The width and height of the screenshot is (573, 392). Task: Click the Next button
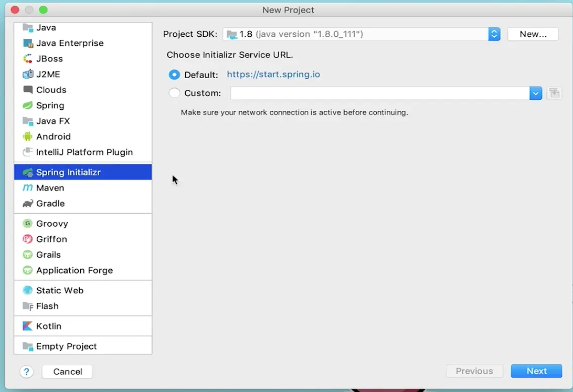click(536, 371)
